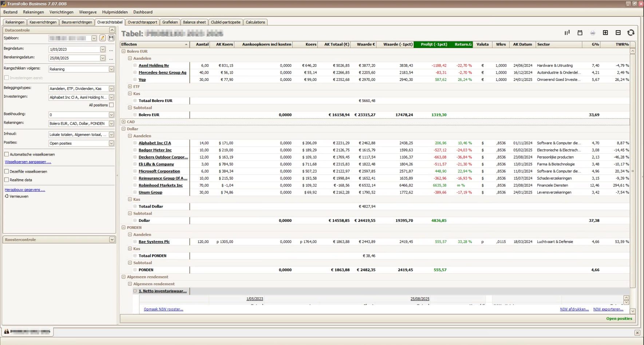The width and height of the screenshot is (644, 345).
Task: Click the floppy disk save template icon
Action: point(111,38)
